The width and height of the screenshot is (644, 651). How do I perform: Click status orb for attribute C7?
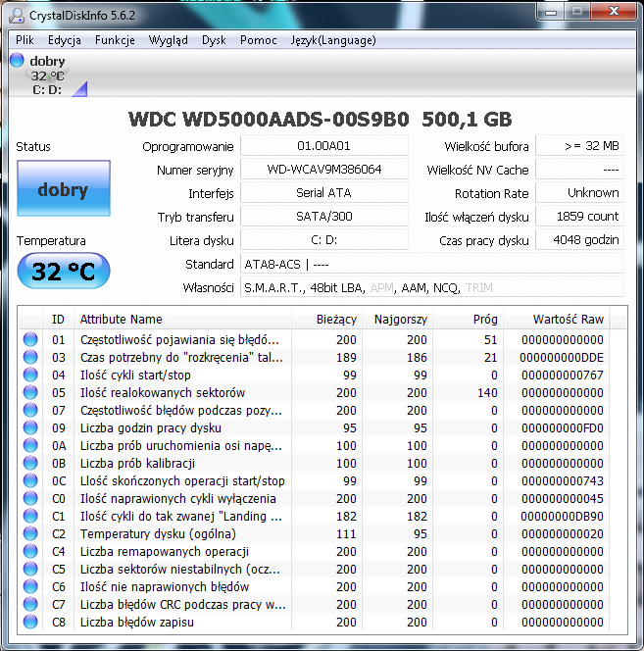pos(30,604)
